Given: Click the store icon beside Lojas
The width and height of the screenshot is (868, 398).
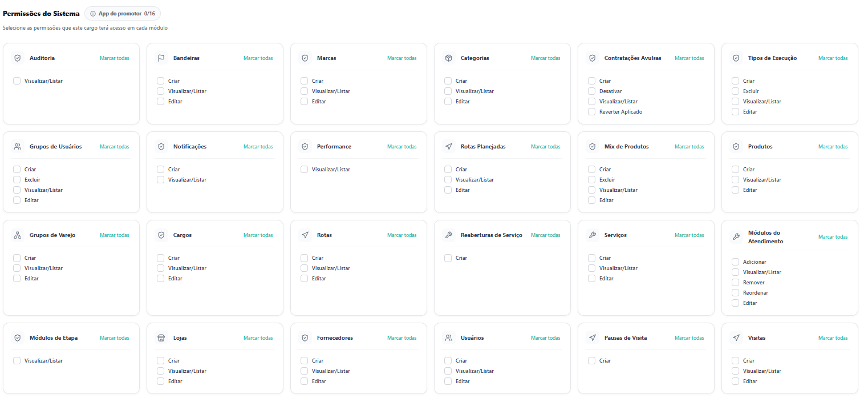Looking at the screenshot, I should point(161,338).
